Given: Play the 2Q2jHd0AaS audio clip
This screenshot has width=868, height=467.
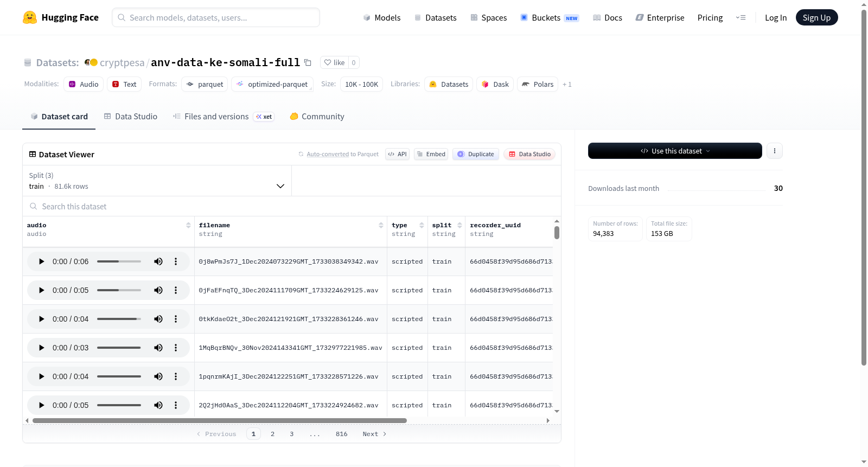Looking at the screenshot, I should pos(42,405).
